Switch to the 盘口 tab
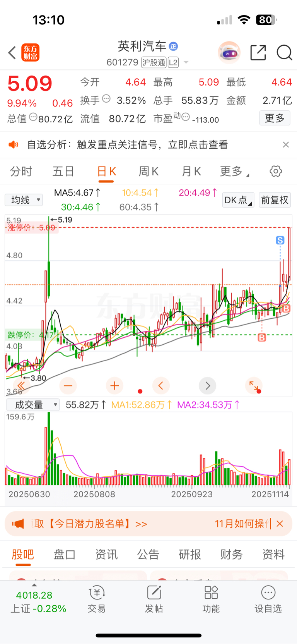297x644 pixels. tap(64, 555)
